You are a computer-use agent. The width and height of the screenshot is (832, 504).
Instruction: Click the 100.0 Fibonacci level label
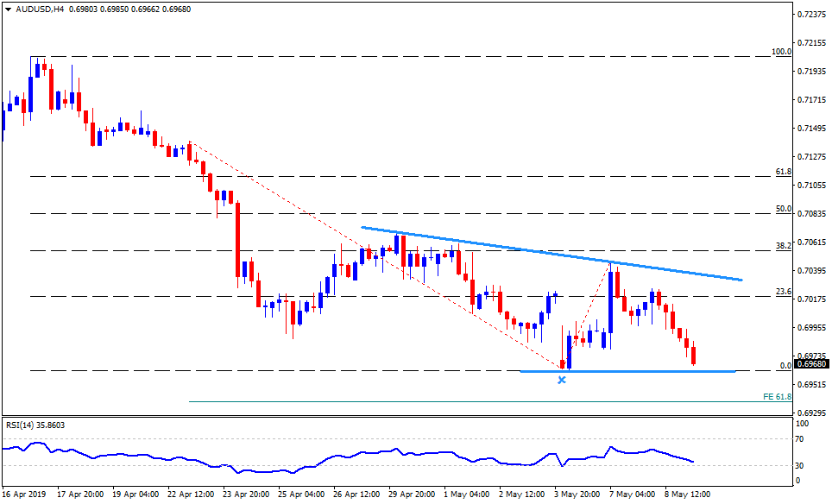[x=781, y=52]
